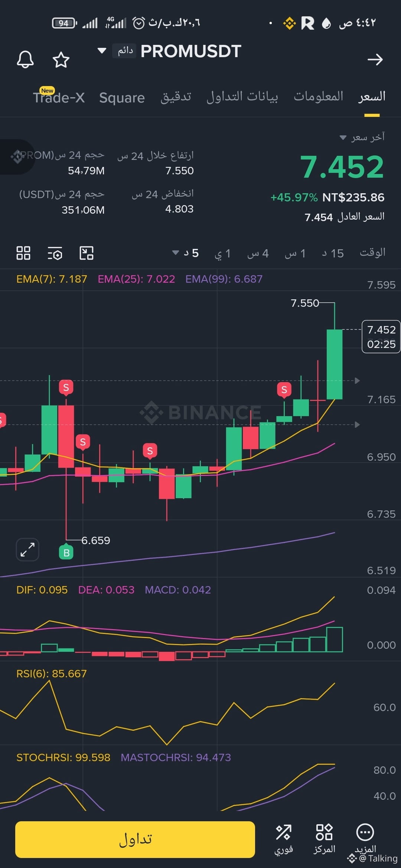Open the chart layout grid icon
The height and width of the screenshot is (868, 401).
point(23,253)
